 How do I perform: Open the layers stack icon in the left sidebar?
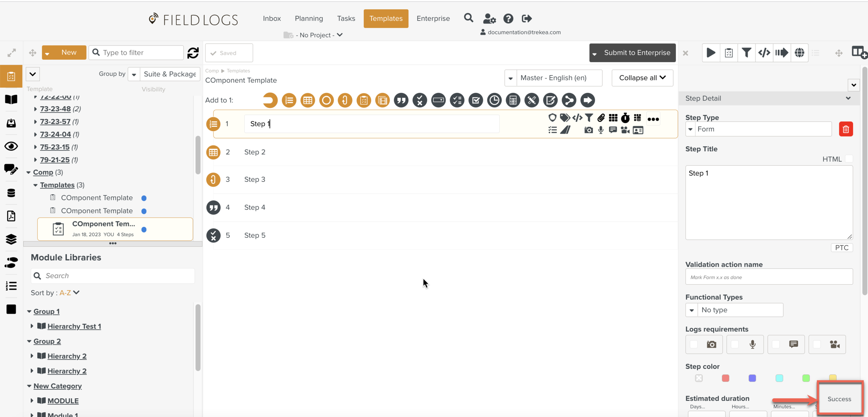(x=11, y=239)
